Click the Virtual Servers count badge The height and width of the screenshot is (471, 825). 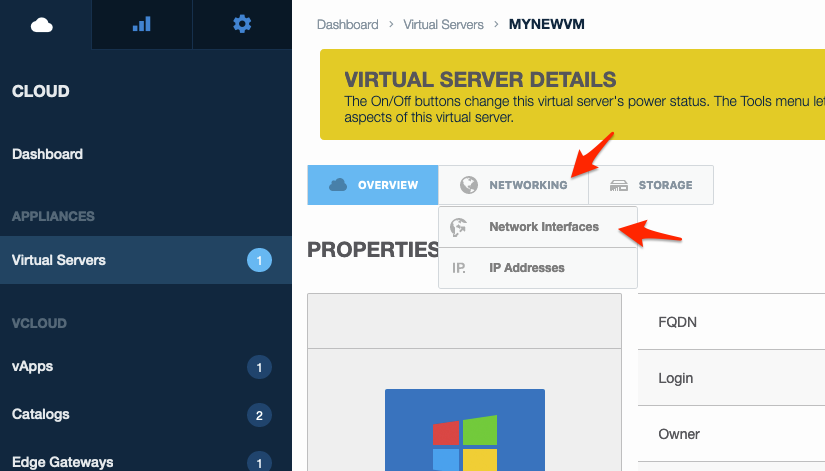click(x=259, y=260)
